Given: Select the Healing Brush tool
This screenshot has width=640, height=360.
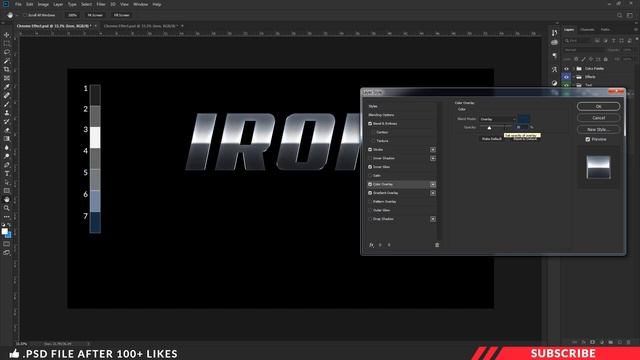Looking at the screenshot, I should click(7, 96).
